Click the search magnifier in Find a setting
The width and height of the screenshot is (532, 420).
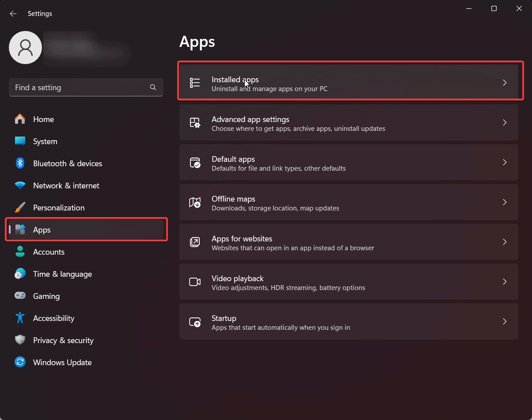point(153,88)
